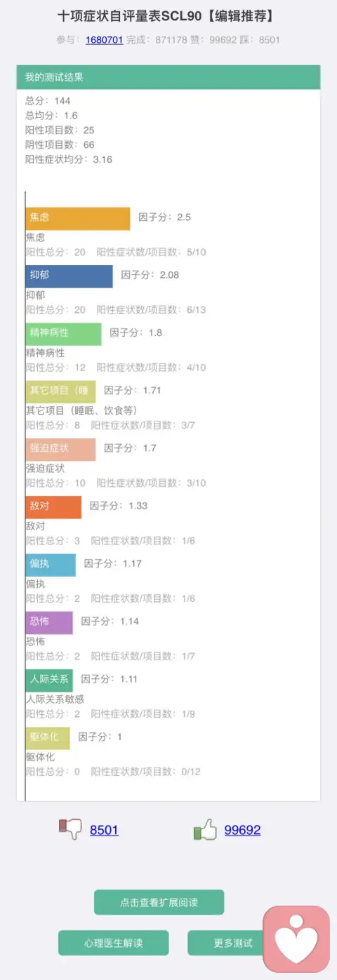Select the blue 抑郁 factor bar
This screenshot has height=980, width=337.
pos(70,276)
